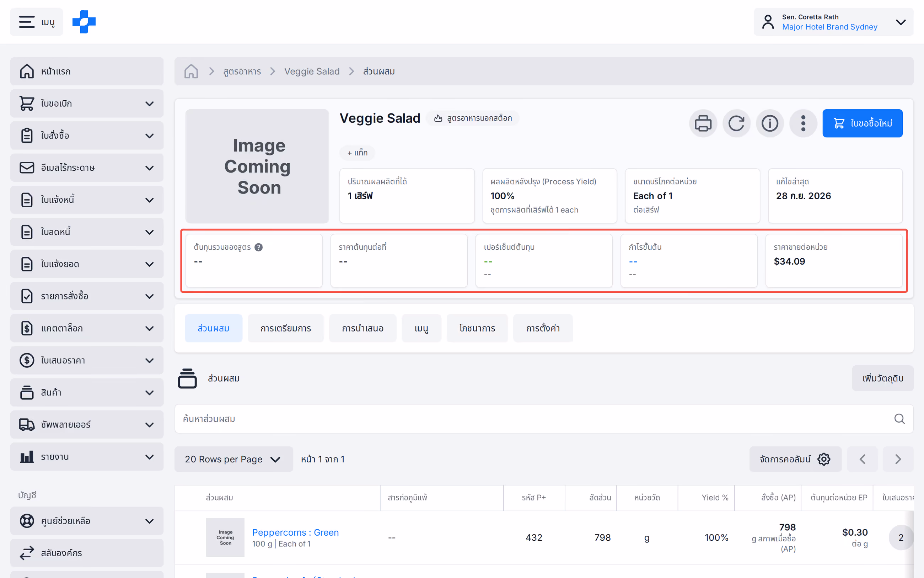This screenshot has width=924, height=578.
Task: Click the print recipe icon
Action: (x=703, y=123)
